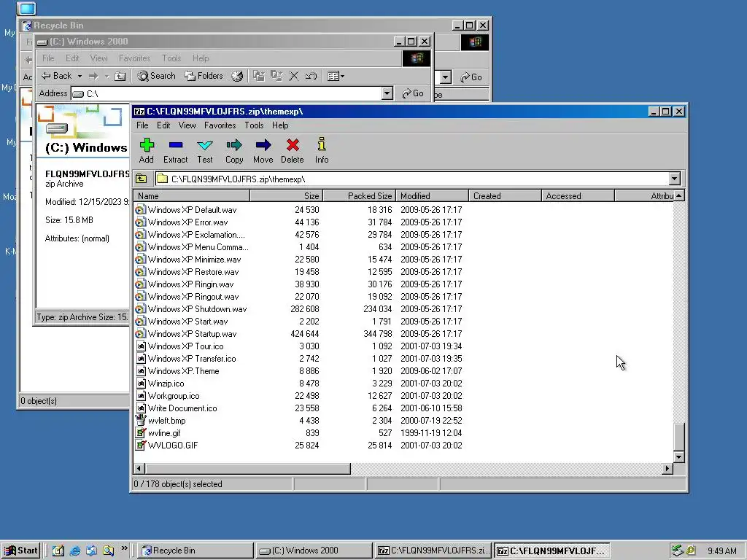Open the Tools menu in 7-Zip
The width and height of the screenshot is (747, 560).
[254, 125]
